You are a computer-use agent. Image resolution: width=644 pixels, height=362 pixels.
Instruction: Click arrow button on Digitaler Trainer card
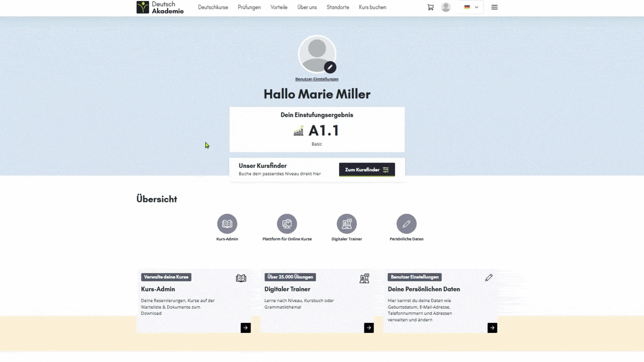click(x=369, y=328)
